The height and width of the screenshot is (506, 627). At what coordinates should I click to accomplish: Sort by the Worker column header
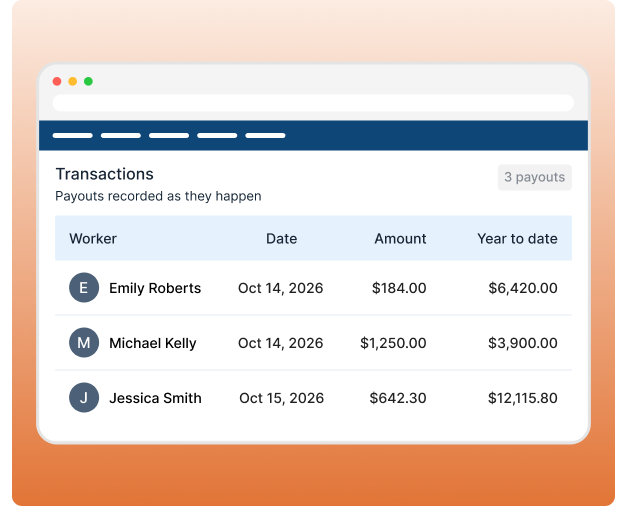tap(93, 239)
